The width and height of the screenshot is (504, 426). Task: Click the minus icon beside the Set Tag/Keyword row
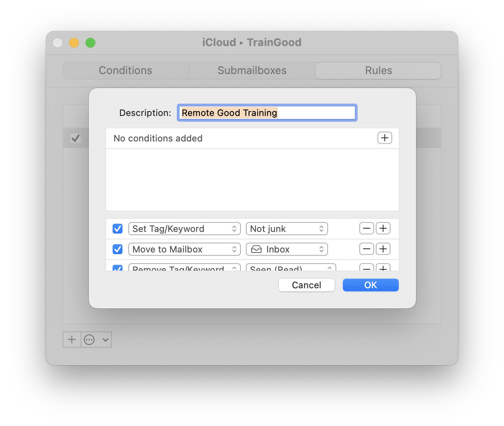(x=366, y=228)
